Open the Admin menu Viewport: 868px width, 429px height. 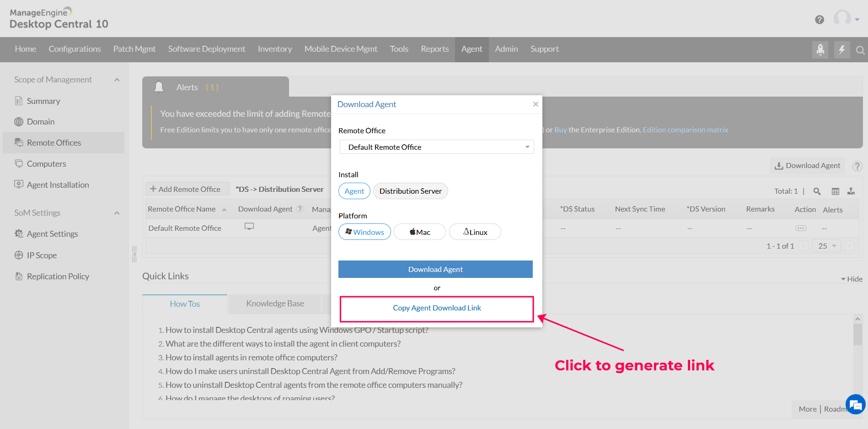[507, 49]
